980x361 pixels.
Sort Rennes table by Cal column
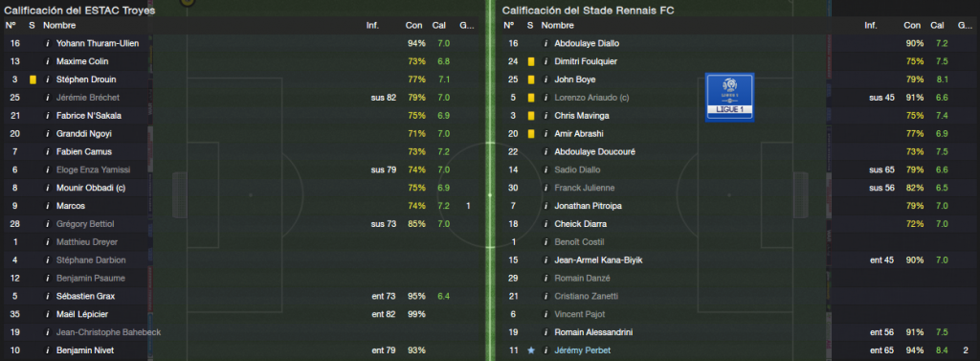[937, 26]
